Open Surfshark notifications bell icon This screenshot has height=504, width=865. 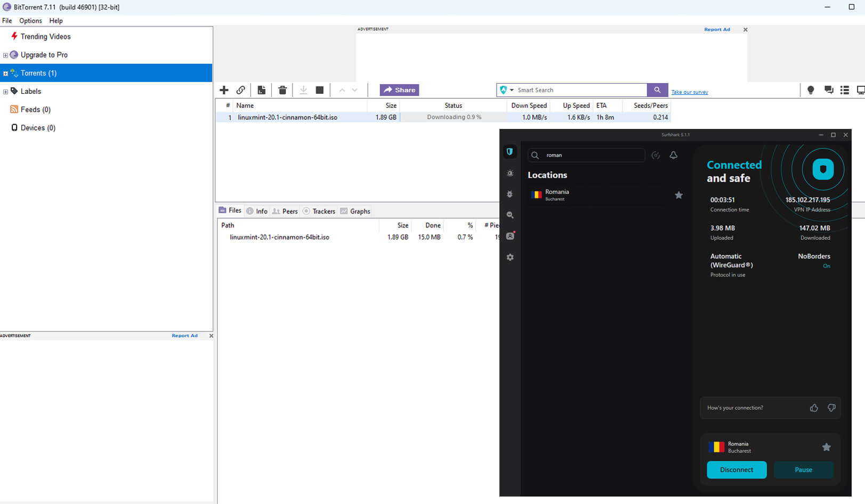click(x=674, y=155)
